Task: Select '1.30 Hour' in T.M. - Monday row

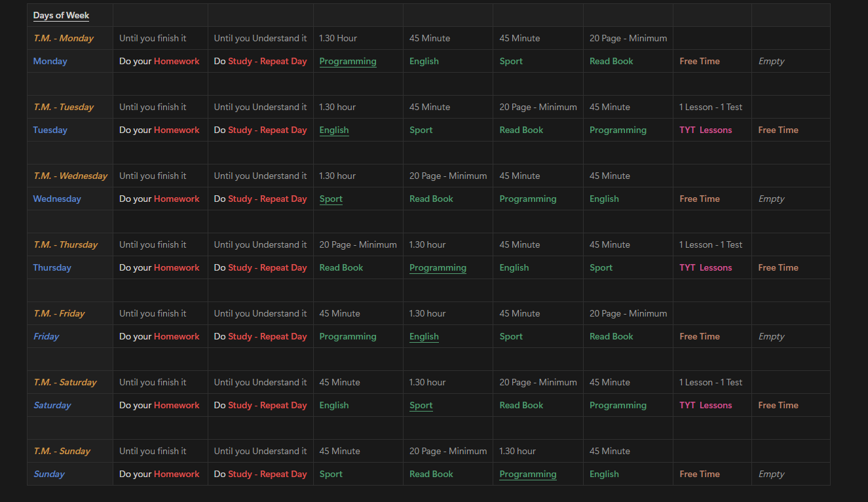Action: click(338, 38)
